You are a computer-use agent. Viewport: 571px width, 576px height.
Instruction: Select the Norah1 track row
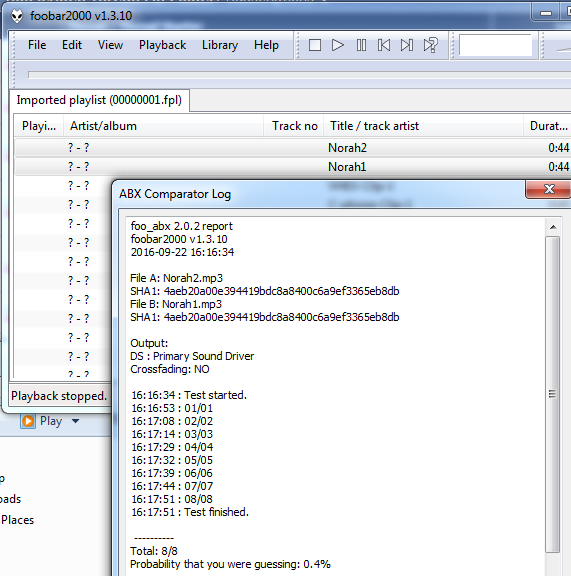pos(293,167)
